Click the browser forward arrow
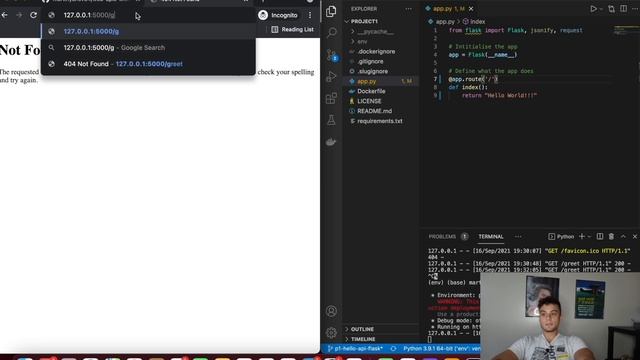Image resolution: width=640 pixels, height=360 pixels. (19, 15)
